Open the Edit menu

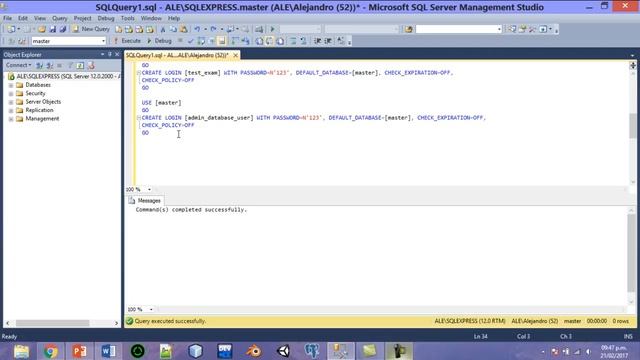coord(23,18)
